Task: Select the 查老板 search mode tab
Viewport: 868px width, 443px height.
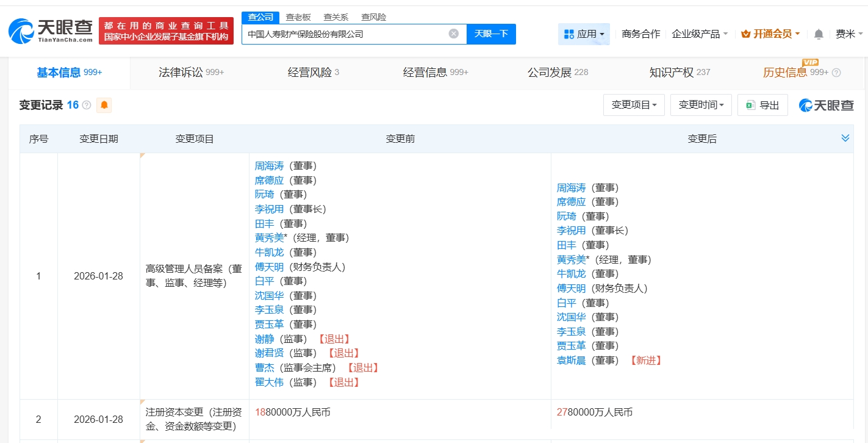Action: tap(298, 17)
